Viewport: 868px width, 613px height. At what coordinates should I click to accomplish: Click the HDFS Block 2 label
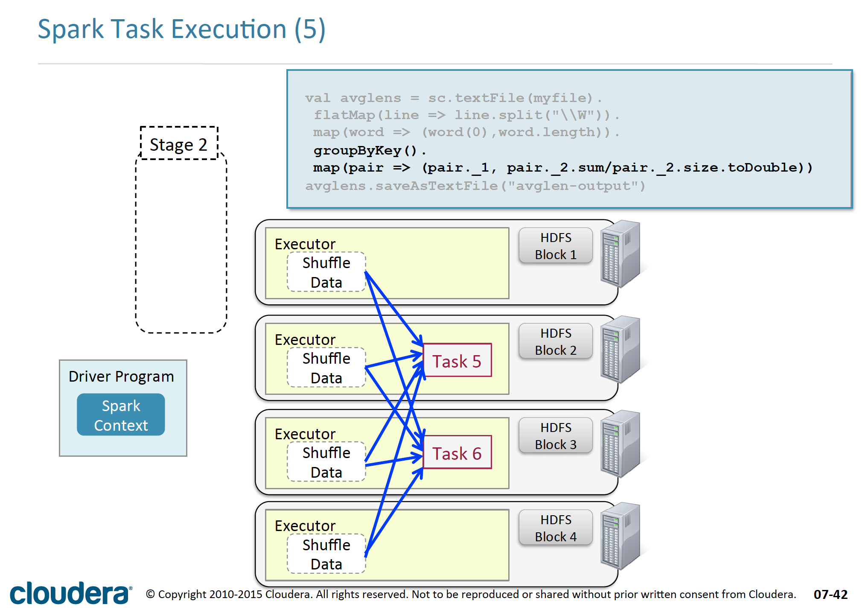tap(556, 342)
